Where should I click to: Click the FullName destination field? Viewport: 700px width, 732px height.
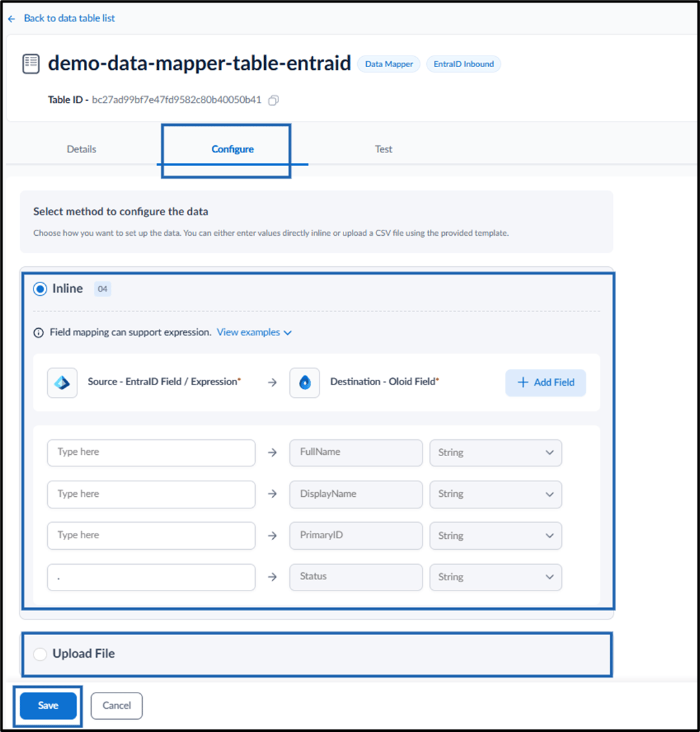(356, 452)
